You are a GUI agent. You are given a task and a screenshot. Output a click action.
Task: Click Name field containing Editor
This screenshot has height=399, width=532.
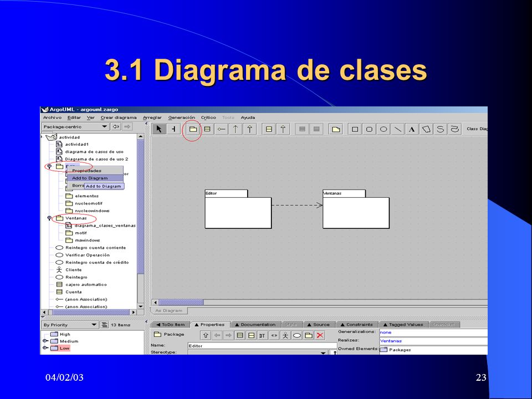262,346
